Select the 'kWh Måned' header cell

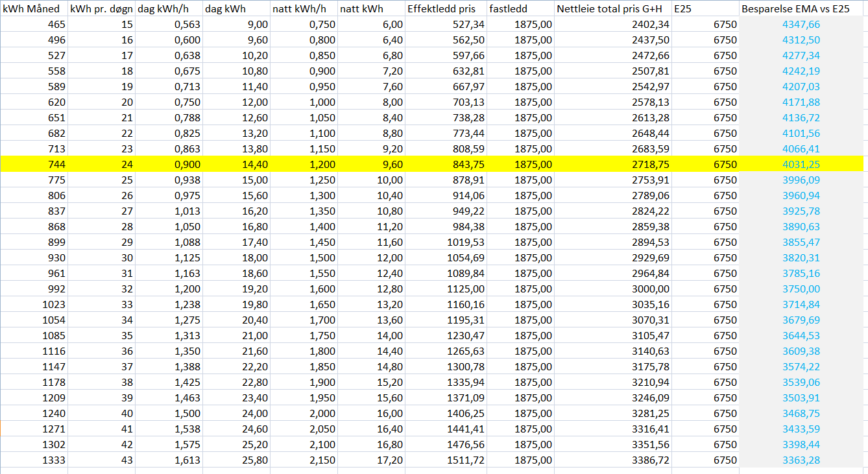(34, 9)
